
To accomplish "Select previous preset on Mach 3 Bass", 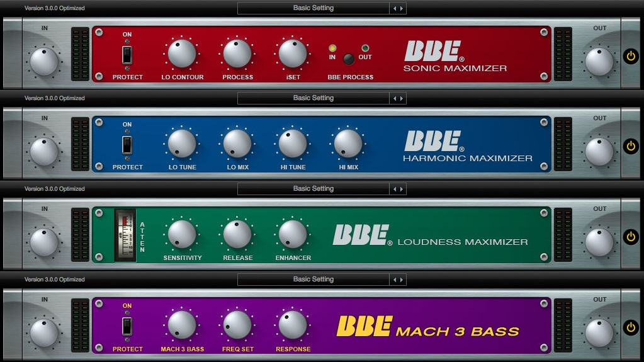I will pyautogui.click(x=395, y=280).
